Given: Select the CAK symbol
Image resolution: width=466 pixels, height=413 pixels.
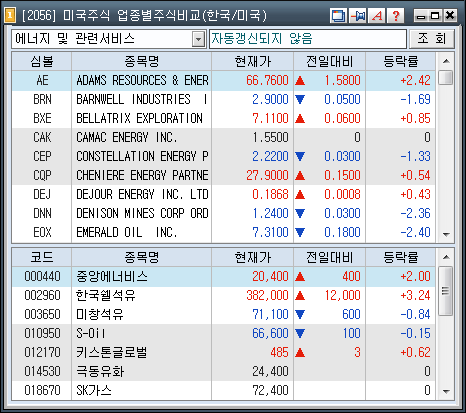Looking at the screenshot, I should (x=42, y=137).
